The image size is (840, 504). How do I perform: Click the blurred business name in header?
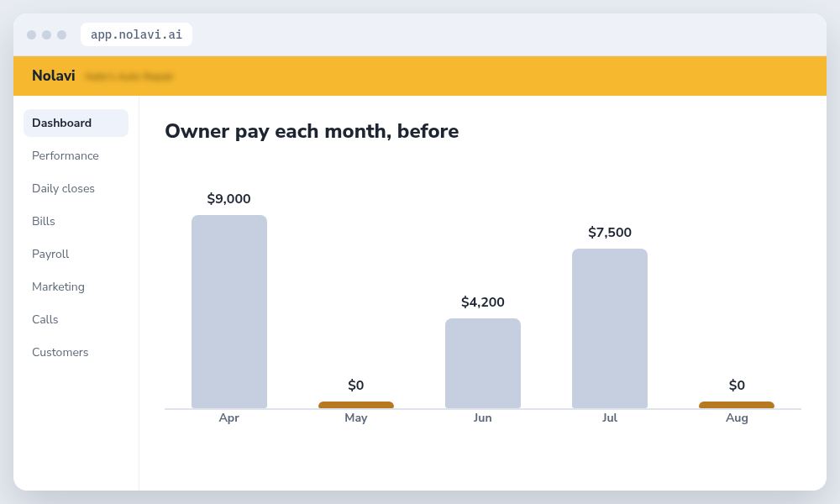pyautogui.click(x=129, y=76)
